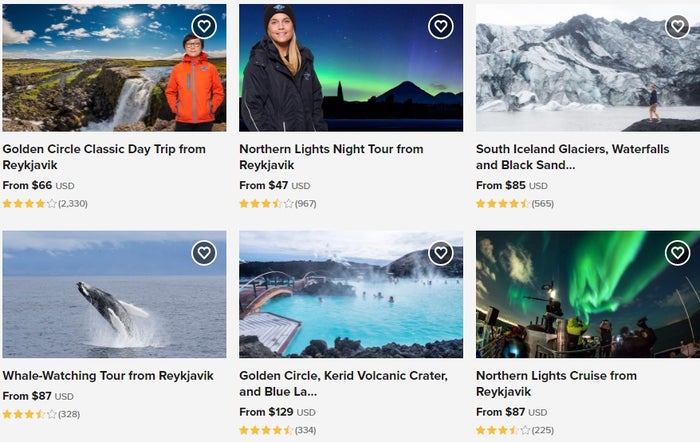
Task: Click the green aurora cruise photo
Action: [588, 294]
